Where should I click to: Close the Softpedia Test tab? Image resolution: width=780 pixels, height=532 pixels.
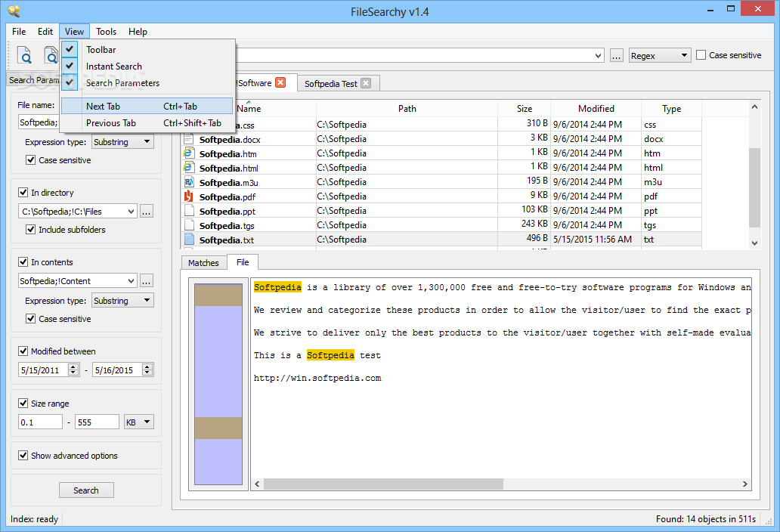point(366,83)
